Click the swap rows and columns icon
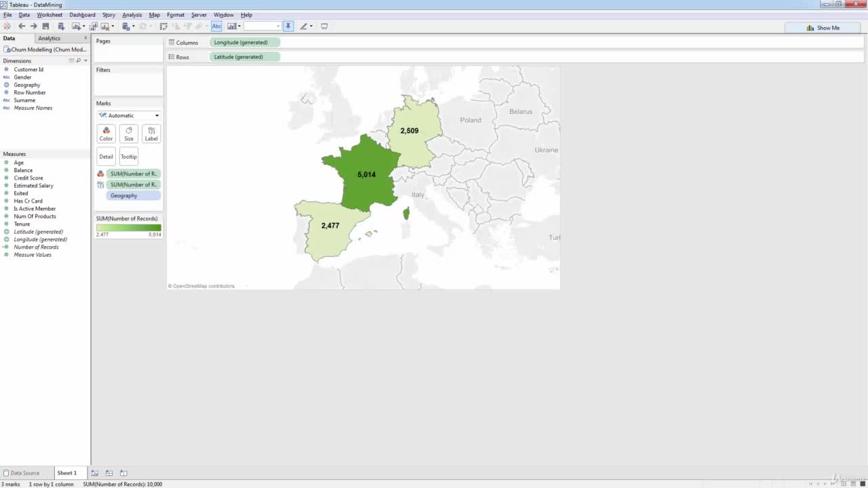The image size is (868, 488). point(163,26)
